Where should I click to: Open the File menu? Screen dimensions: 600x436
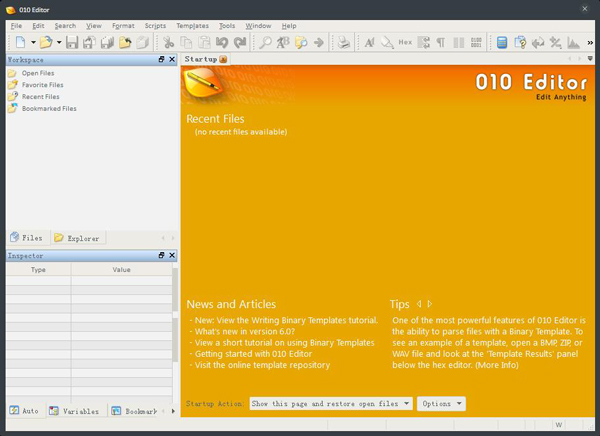pos(16,26)
